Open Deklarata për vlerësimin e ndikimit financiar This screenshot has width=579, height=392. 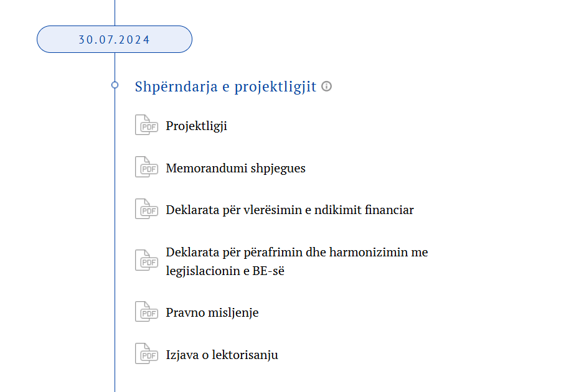tap(290, 210)
